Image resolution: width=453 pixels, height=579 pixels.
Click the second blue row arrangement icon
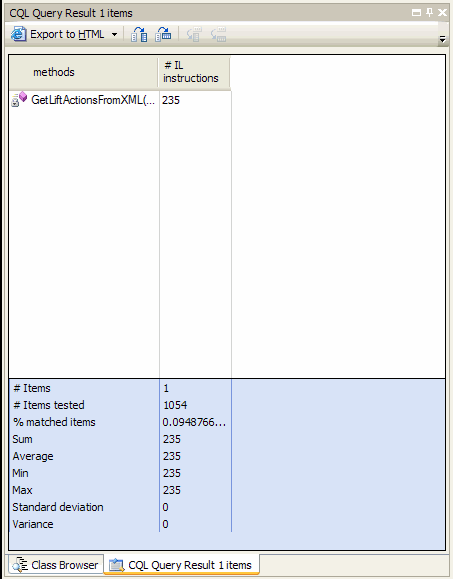[163, 34]
